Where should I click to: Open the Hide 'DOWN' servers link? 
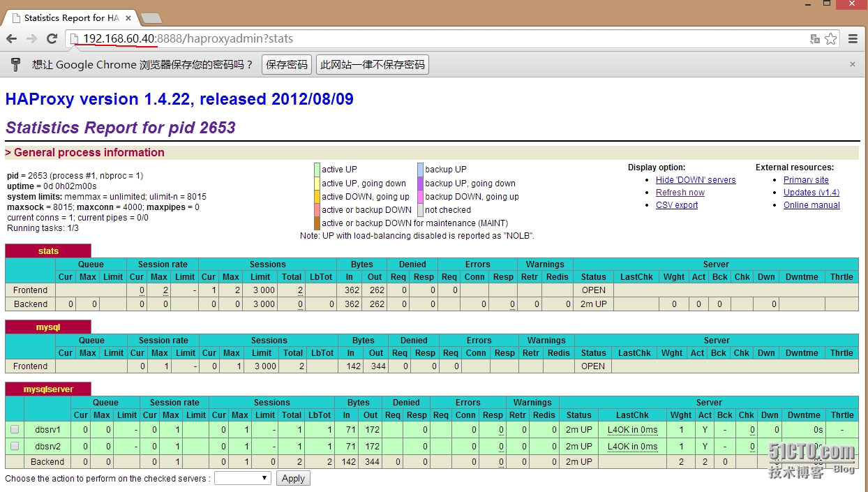[x=696, y=180]
